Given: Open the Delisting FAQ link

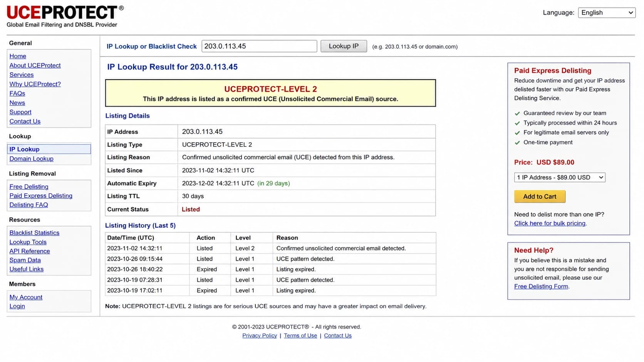Looking at the screenshot, I should pyautogui.click(x=29, y=205).
